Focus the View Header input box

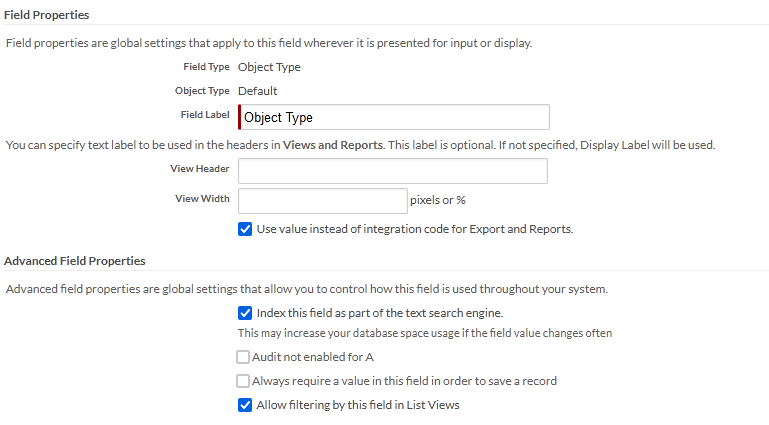pos(393,171)
